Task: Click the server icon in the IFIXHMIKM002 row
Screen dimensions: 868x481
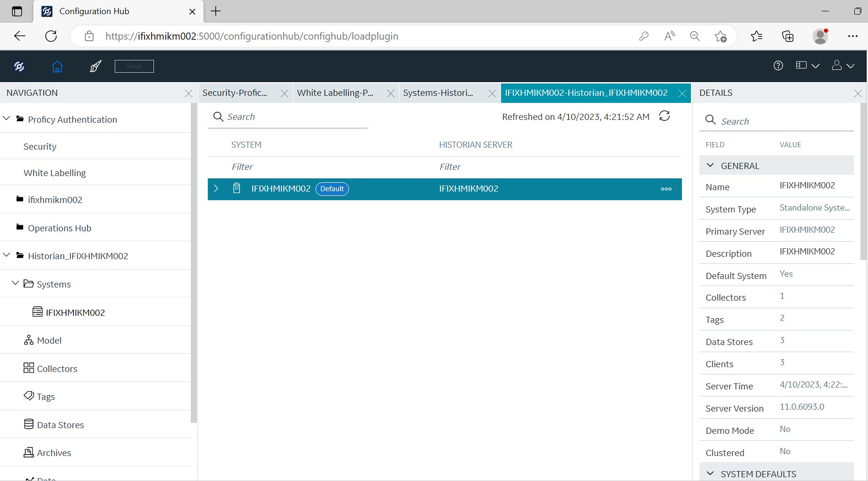Action: (x=237, y=188)
